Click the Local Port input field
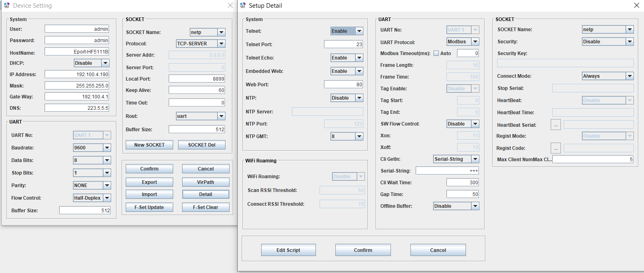The height and width of the screenshot is (273, 644). pyautogui.click(x=197, y=79)
